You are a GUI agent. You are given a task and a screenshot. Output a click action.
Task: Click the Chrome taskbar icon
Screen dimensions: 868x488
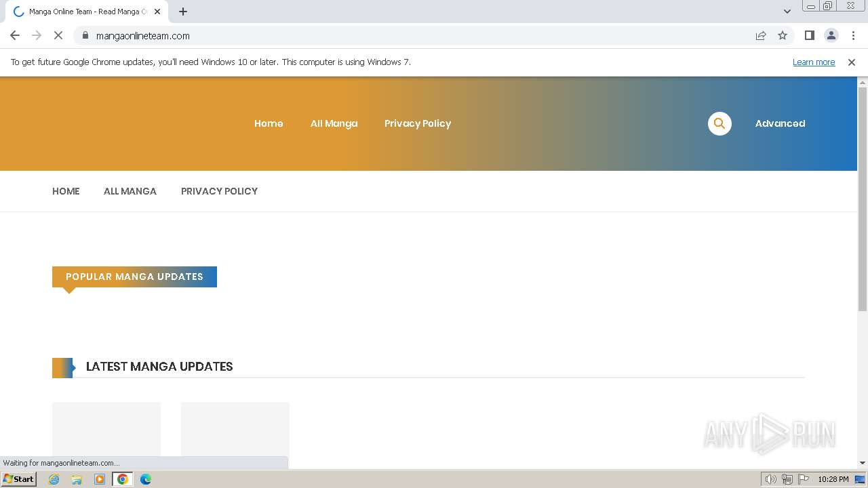(123, 479)
